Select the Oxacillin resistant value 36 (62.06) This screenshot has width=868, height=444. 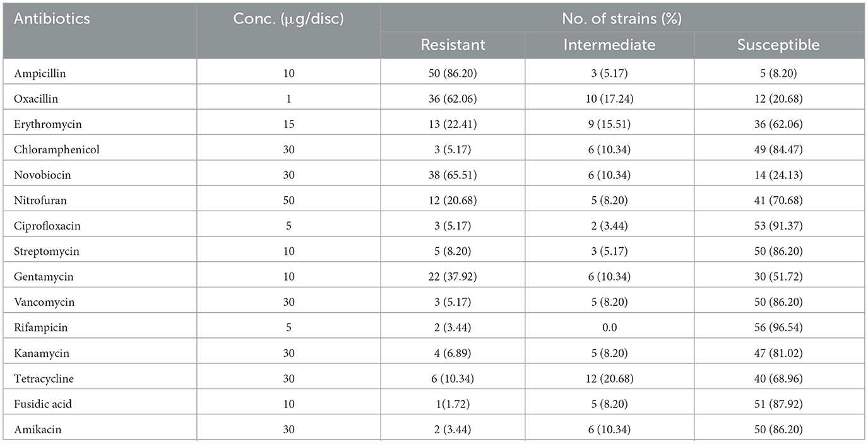coord(453,99)
